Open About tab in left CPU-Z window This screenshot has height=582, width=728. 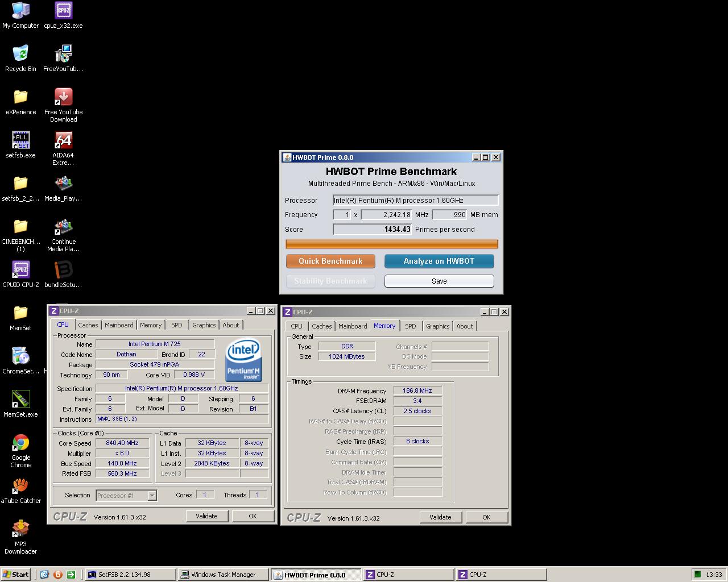[x=231, y=325]
